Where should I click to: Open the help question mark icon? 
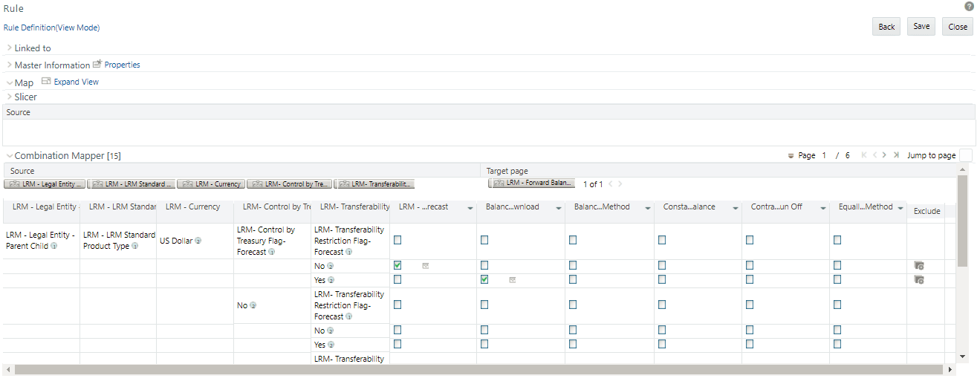pyautogui.click(x=969, y=6)
